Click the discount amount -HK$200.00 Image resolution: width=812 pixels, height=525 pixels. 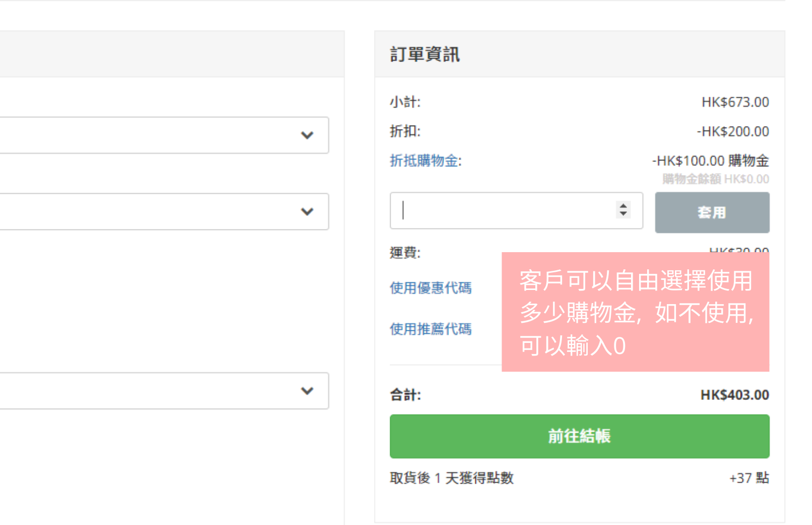coord(732,132)
